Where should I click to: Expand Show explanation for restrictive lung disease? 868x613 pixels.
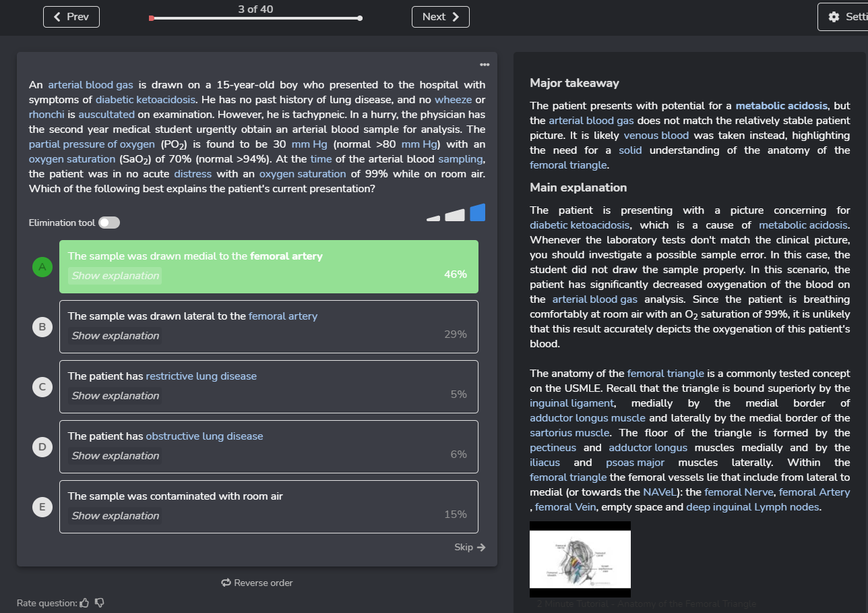115,396
